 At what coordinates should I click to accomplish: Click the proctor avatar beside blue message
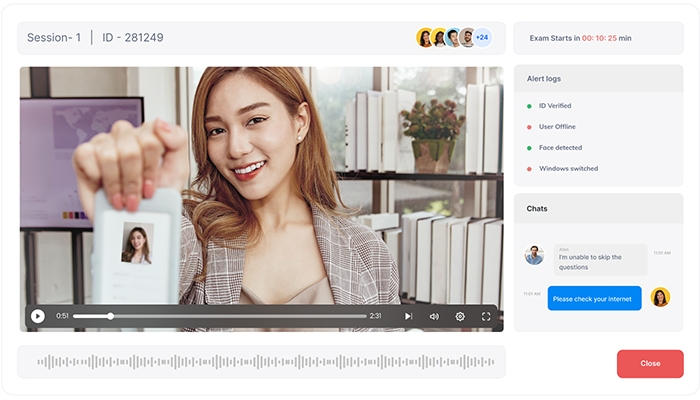(660, 297)
